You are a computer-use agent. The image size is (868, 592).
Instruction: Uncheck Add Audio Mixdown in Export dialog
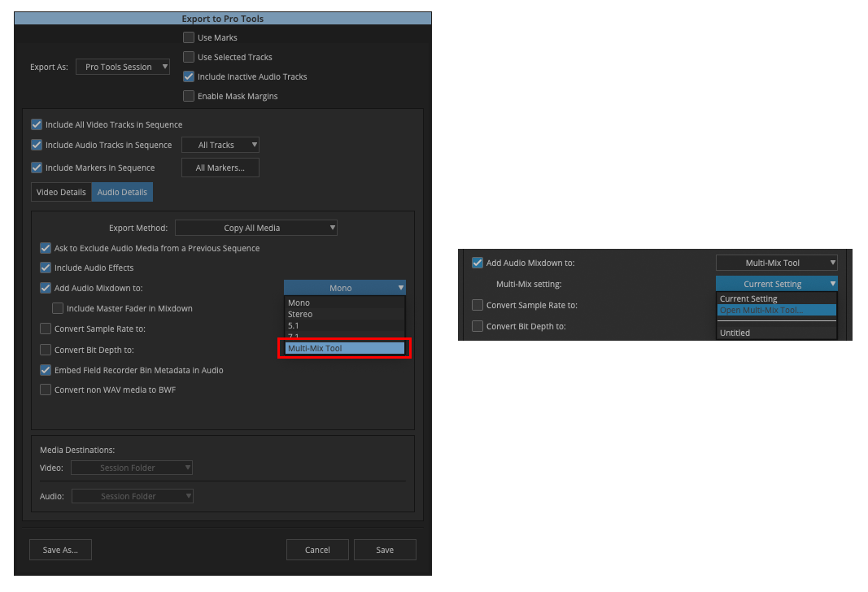tap(46, 288)
